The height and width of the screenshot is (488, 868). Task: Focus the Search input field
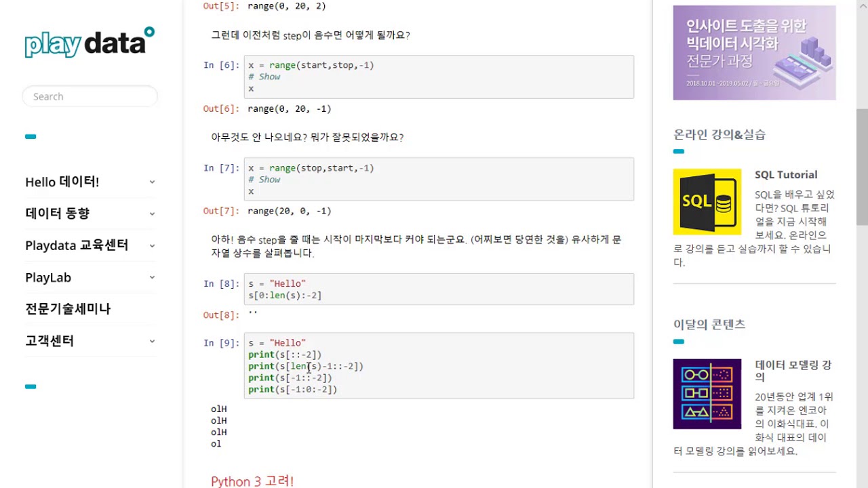click(90, 96)
